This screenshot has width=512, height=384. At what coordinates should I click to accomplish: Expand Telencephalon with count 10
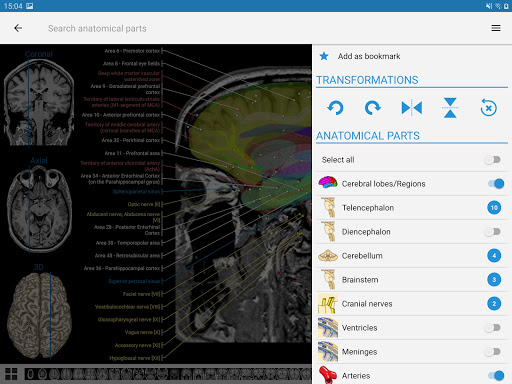coord(494,208)
